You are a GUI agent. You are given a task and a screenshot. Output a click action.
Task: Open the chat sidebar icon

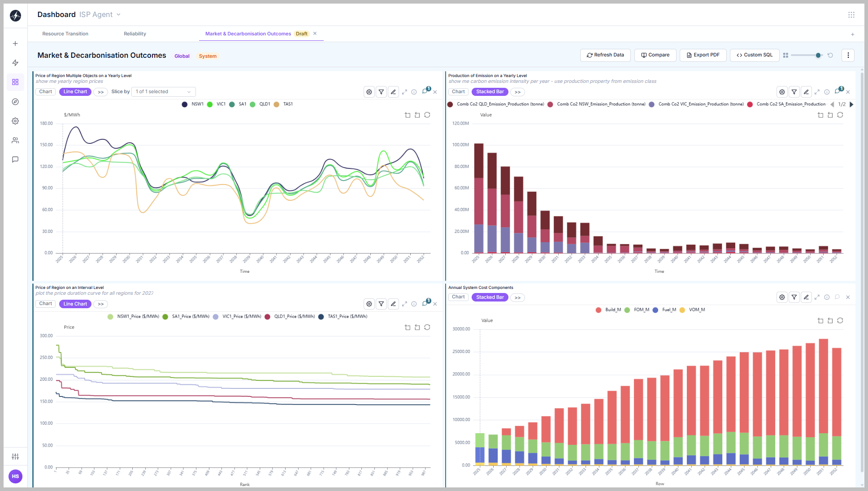coord(15,159)
